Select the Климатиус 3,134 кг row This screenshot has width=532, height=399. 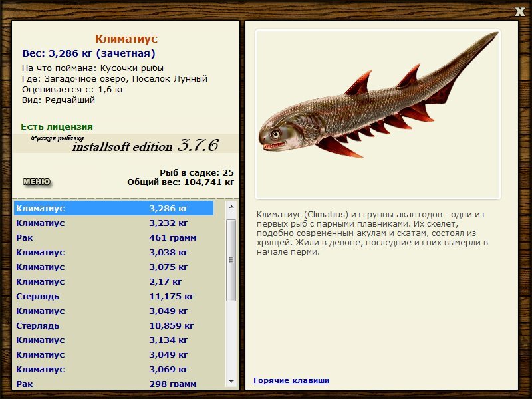coord(114,340)
